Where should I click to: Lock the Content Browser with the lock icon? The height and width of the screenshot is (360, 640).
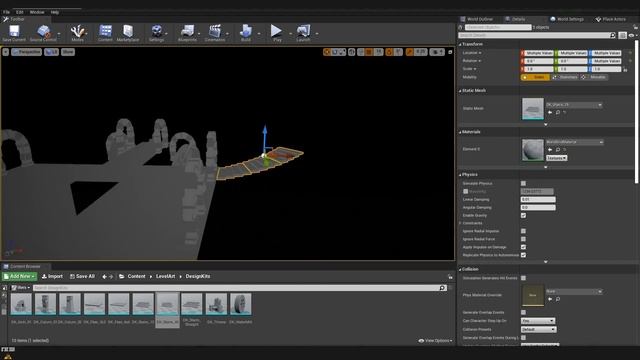[x=450, y=277]
